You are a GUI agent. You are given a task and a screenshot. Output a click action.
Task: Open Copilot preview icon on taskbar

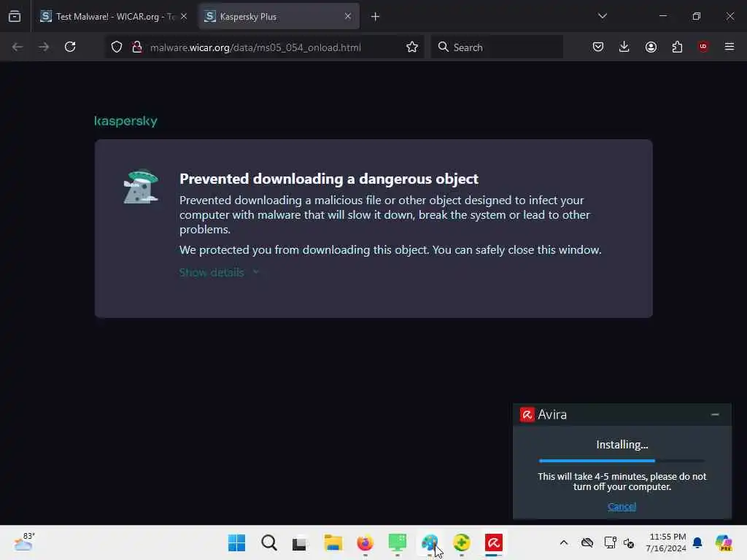coord(724,542)
